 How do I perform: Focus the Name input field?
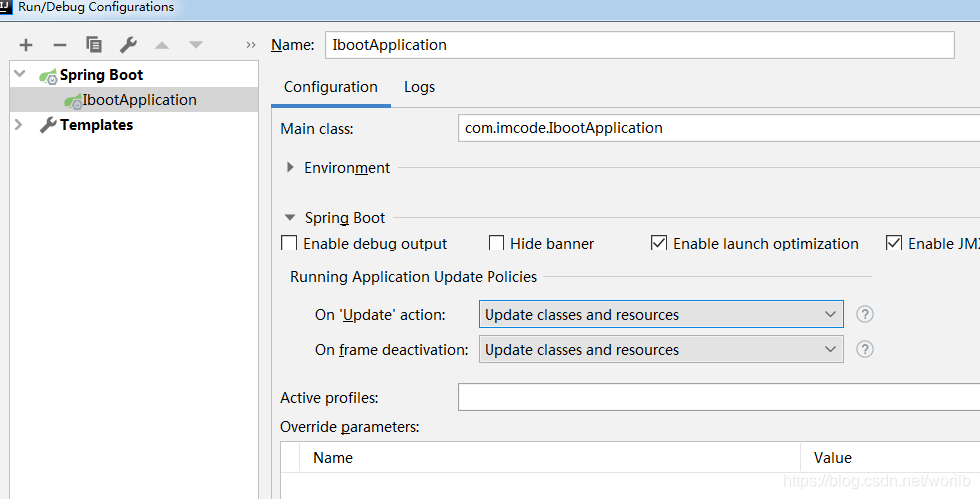pyautogui.click(x=639, y=45)
